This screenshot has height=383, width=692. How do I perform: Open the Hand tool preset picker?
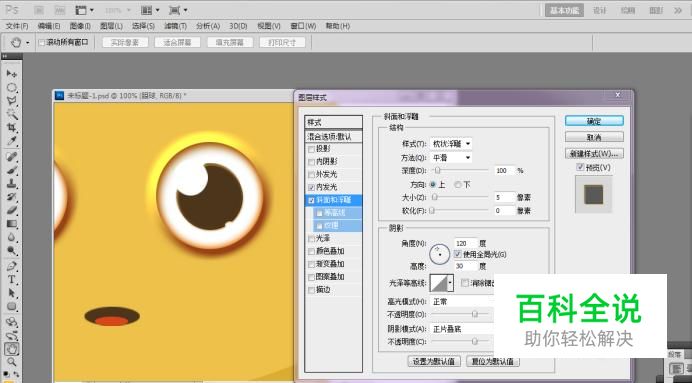point(28,43)
